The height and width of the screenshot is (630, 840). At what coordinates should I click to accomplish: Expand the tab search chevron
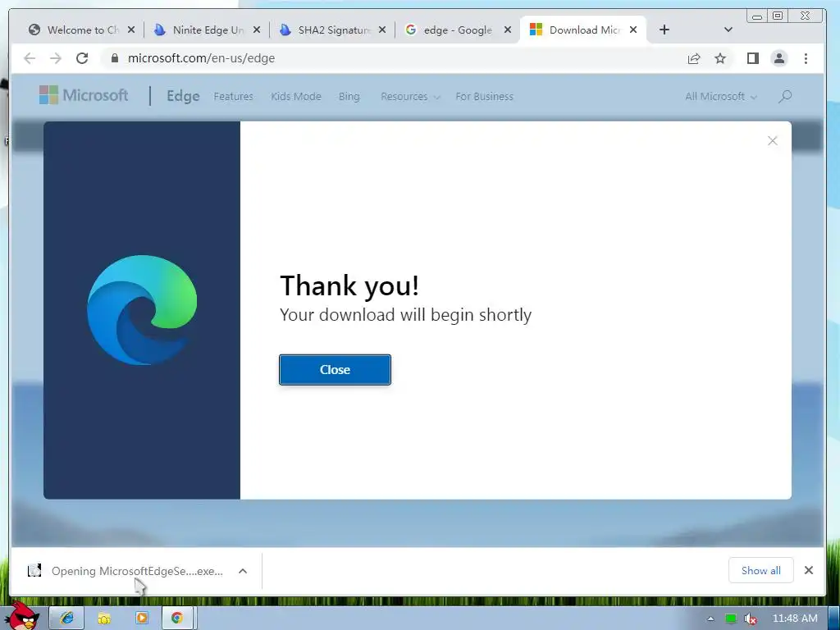(728, 30)
